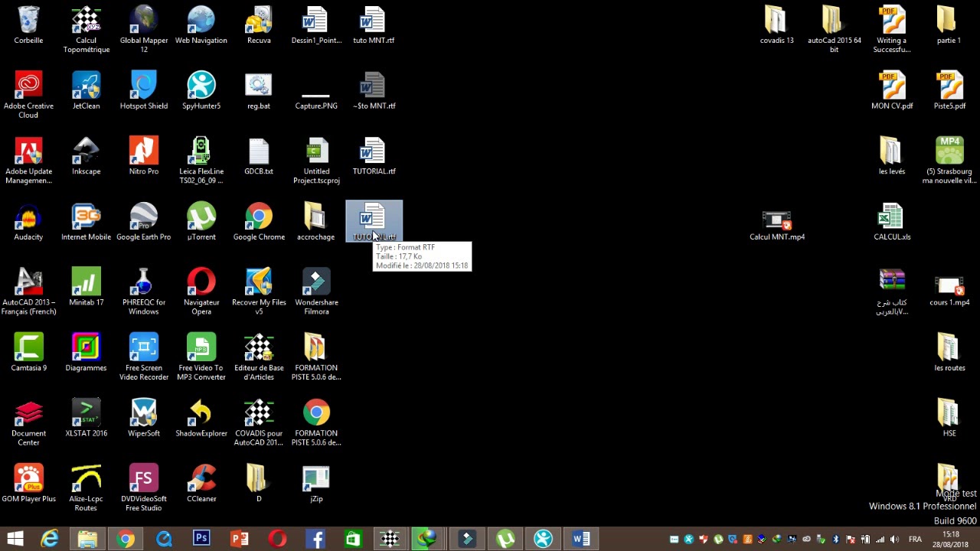Launch Recover My Files v5
The height and width of the screenshot is (551, 980).
[259, 291]
